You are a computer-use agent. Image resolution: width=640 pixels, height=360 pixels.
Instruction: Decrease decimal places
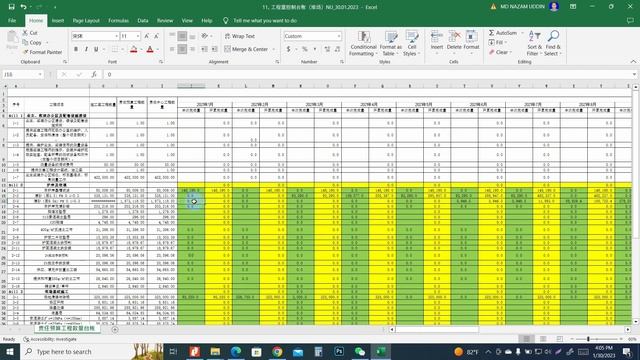338,49
